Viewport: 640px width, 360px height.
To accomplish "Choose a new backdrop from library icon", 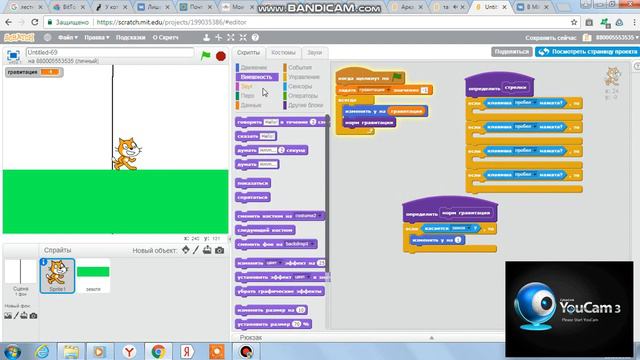I will tap(8, 316).
